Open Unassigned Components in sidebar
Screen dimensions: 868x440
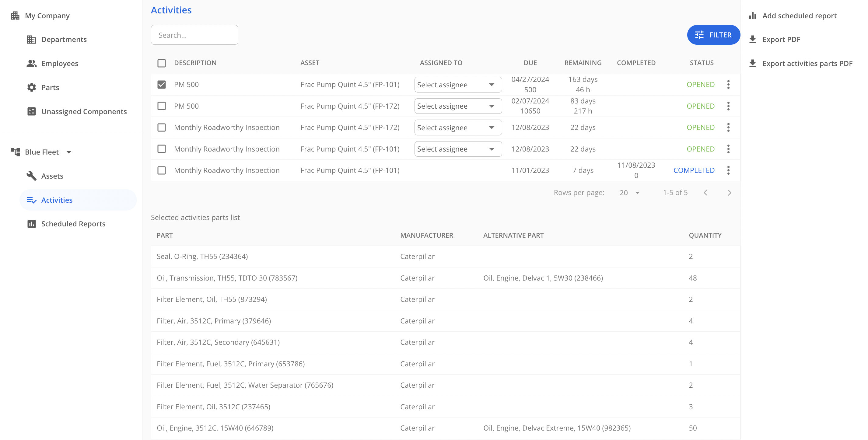pos(84,111)
